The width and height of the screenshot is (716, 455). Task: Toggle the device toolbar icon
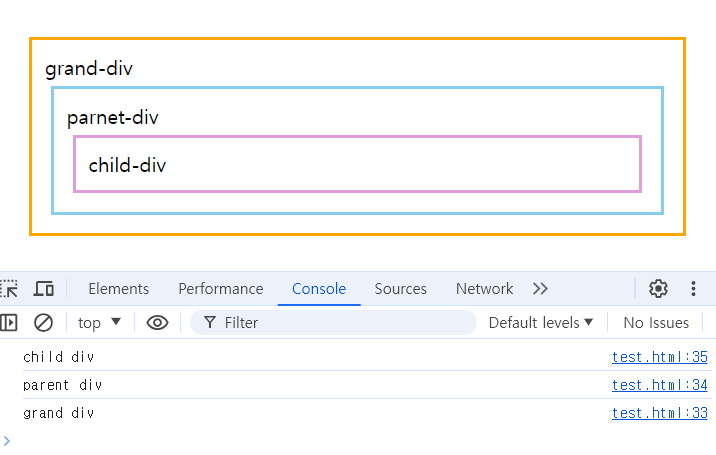click(44, 289)
